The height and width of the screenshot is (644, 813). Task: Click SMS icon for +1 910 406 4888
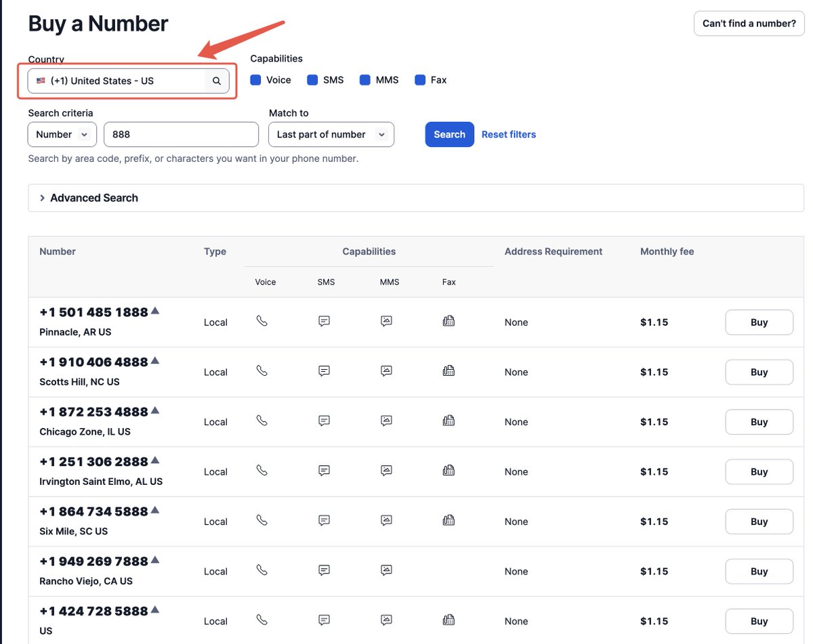324,371
